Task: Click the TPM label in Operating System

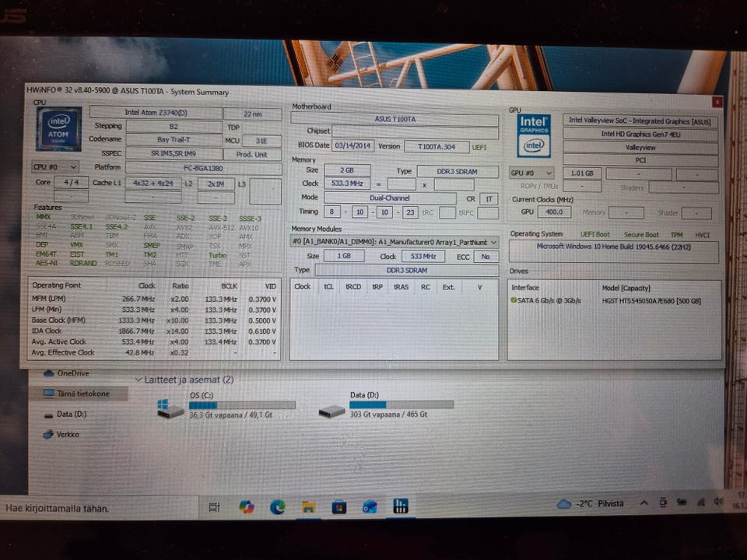Action: point(676,235)
